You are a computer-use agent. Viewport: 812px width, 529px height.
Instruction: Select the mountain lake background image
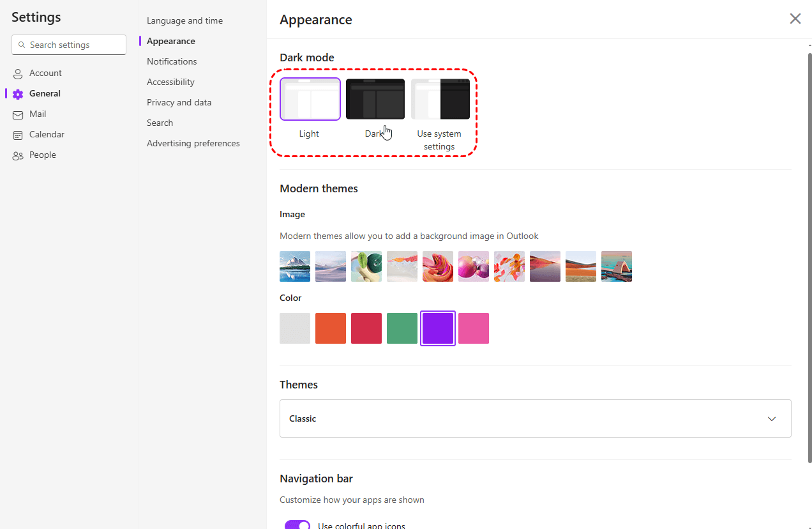click(x=295, y=266)
